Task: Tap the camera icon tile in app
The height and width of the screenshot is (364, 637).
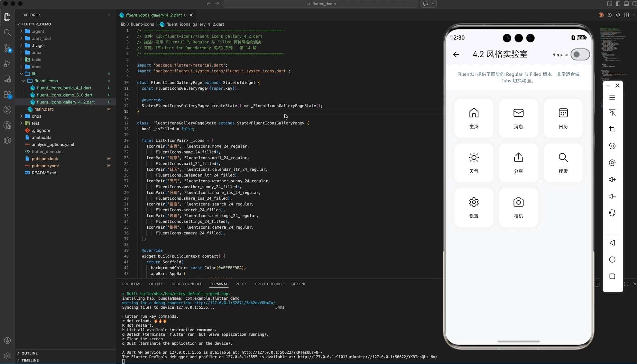Action: coord(518,207)
